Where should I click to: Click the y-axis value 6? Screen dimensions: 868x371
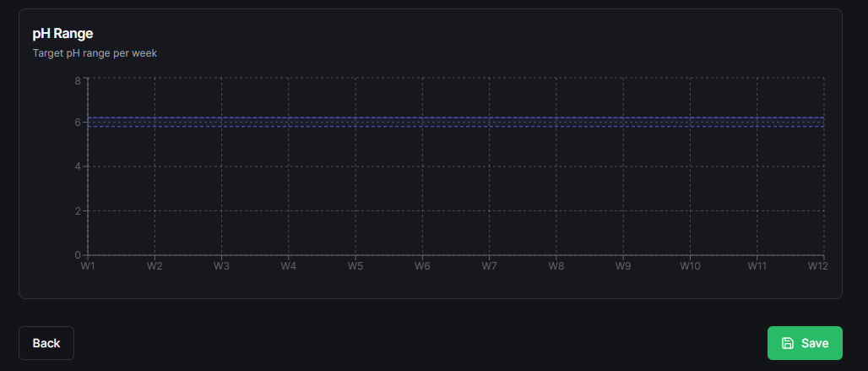(x=78, y=123)
